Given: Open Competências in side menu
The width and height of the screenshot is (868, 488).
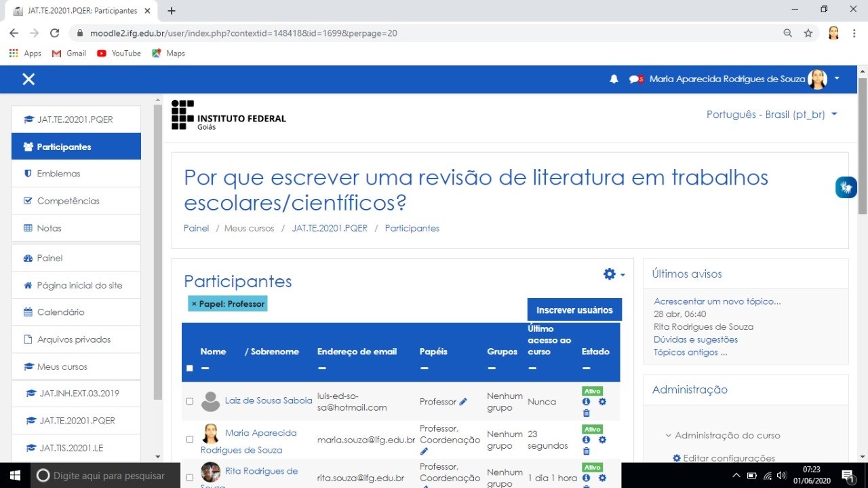Looking at the screenshot, I should [x=76, y=201].
